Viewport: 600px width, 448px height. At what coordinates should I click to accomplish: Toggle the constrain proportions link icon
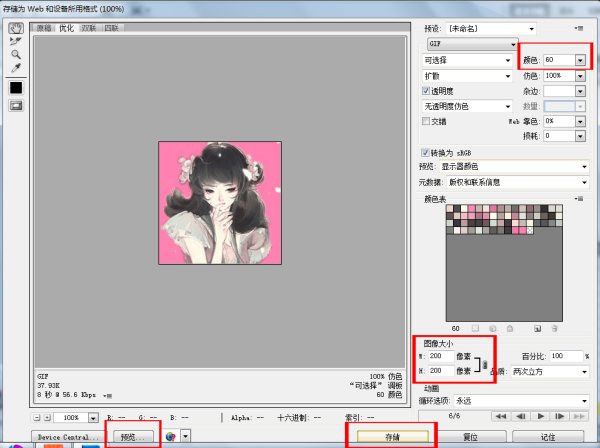[485, 365]
